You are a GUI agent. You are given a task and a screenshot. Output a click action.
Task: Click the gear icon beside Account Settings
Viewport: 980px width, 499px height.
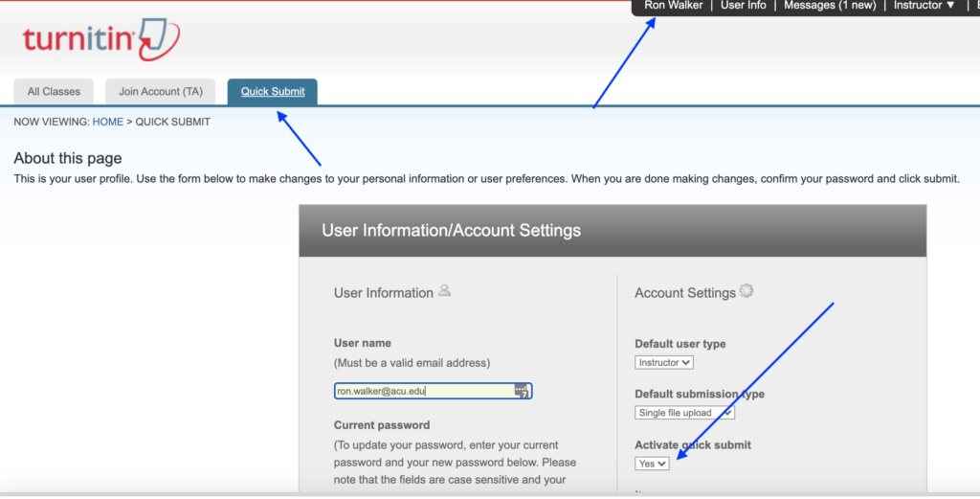tap(746, 291)
